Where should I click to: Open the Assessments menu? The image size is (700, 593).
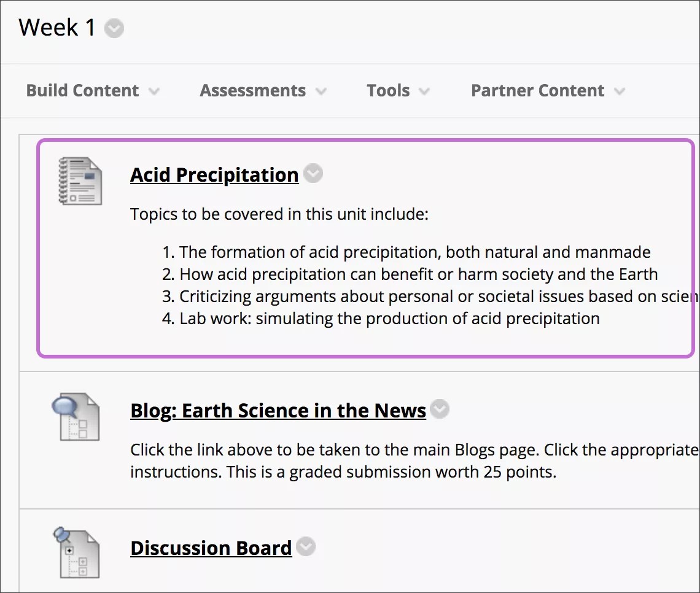tap(252, 90)
